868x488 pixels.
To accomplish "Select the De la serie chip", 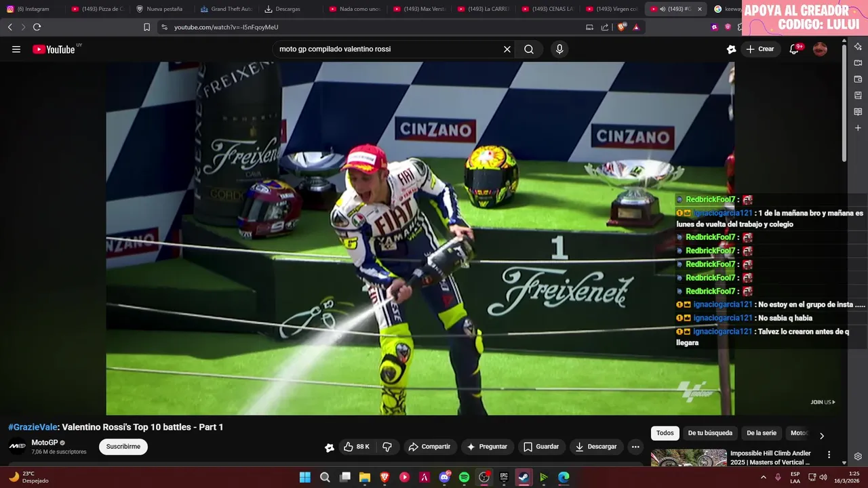I will click(x=762, y=433).
